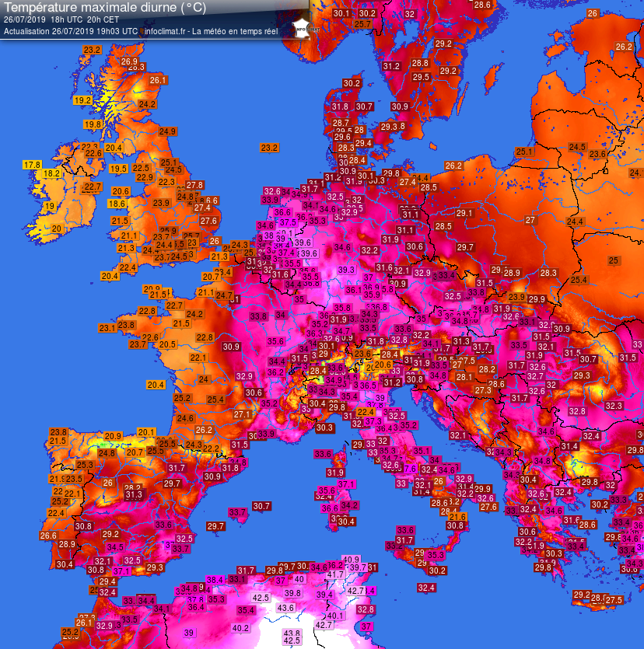This screenshot has width=644, height=649.
Task: Click the 23.1 label off Brittany
Action: click(107, 328)
